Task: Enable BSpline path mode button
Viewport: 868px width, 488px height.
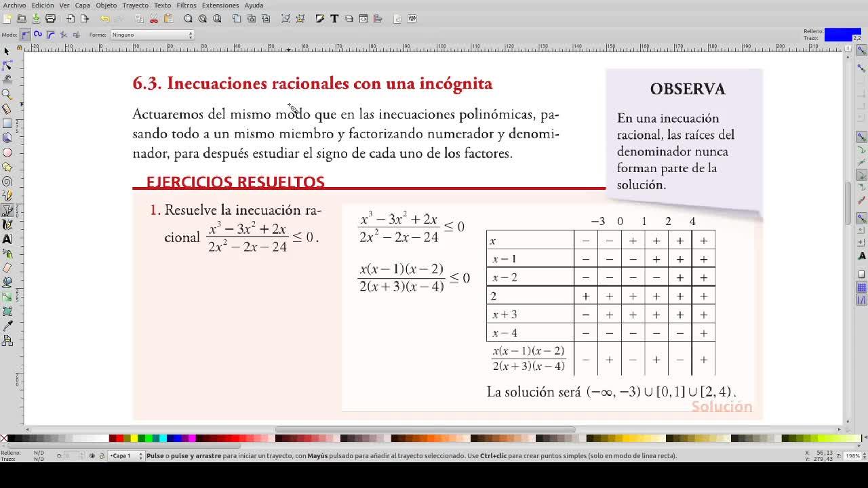Action: [51, 35]
